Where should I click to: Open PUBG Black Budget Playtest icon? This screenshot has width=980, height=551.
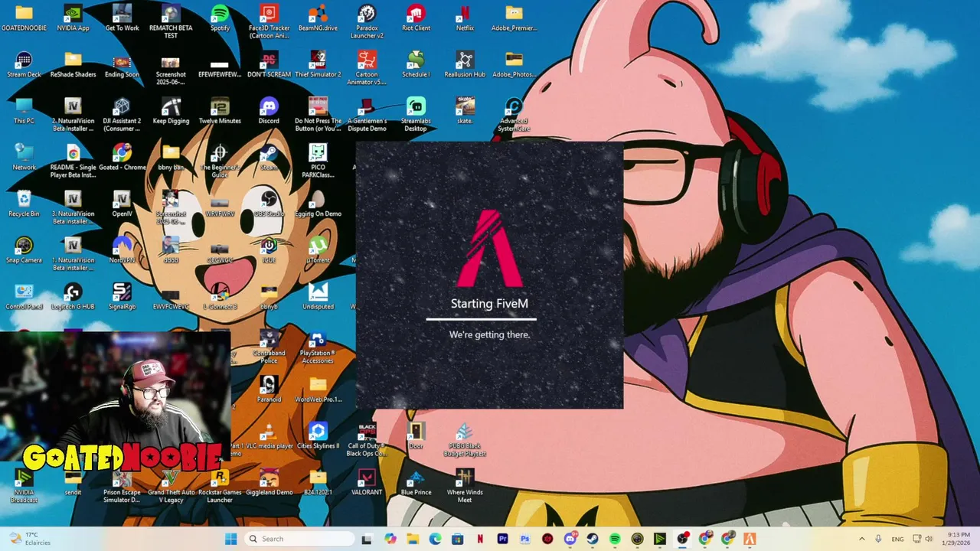(x=465, y=439)
